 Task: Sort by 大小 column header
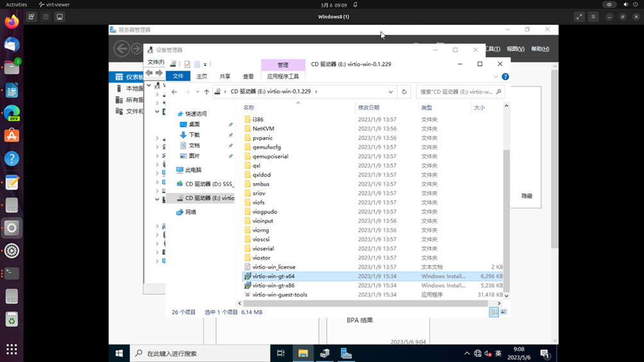[479, 108]
